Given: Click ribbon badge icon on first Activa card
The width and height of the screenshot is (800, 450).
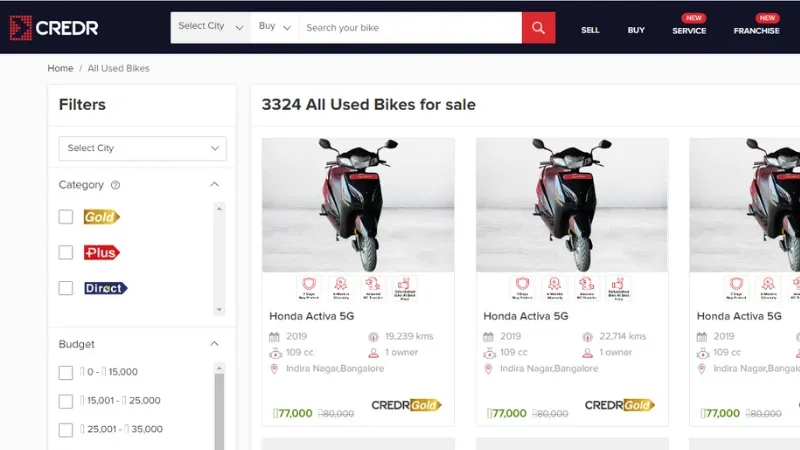Looking at the screenshot, I should 341,288.
